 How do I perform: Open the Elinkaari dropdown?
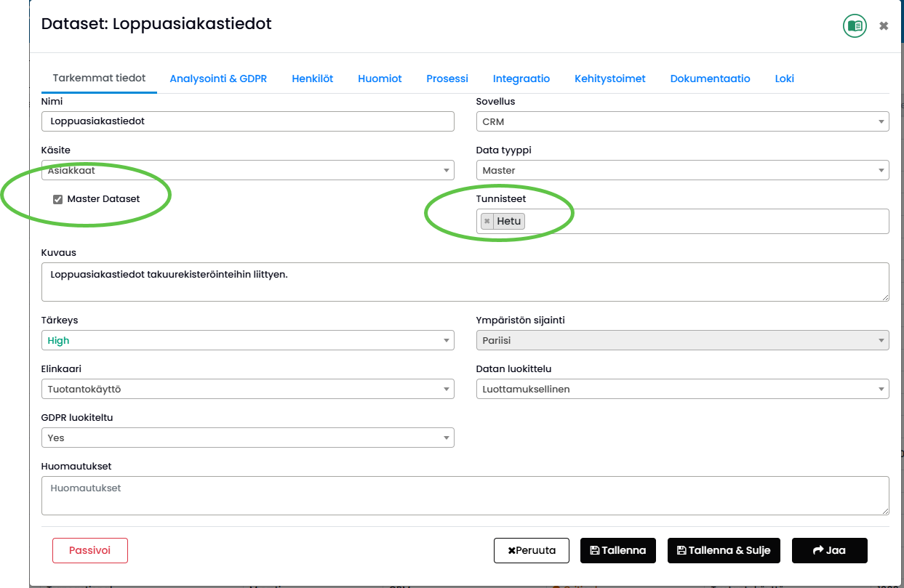pos(247,389)
